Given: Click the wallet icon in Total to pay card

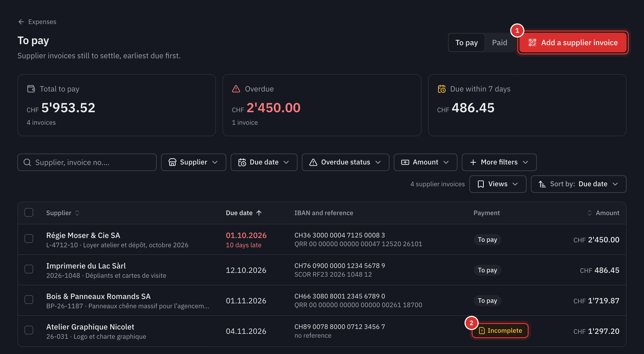Looking at the screenshot, I should point(31,89).
